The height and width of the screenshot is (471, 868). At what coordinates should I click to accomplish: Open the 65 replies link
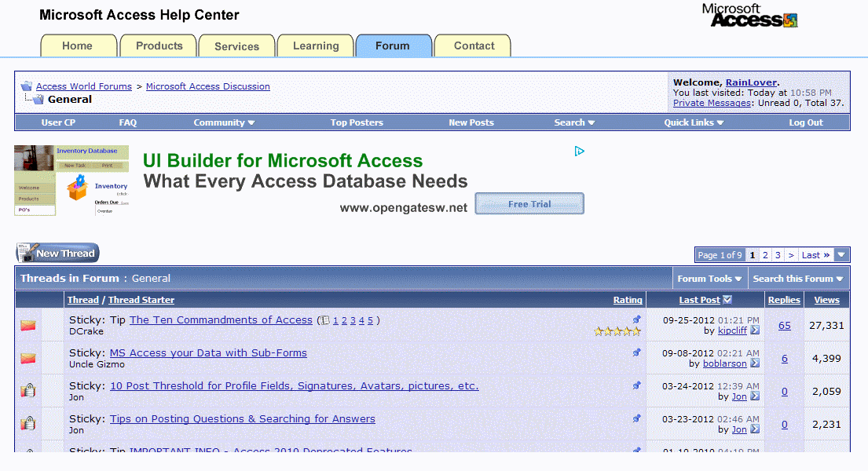pos(785,326)
